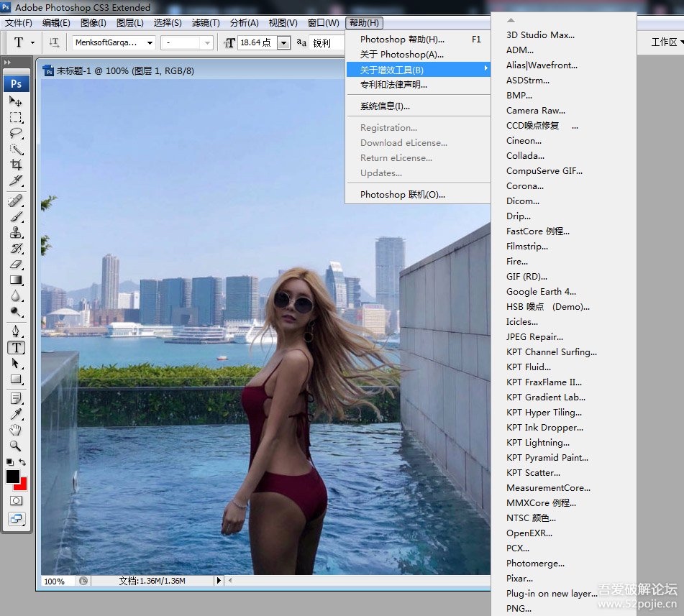Pick the Crop tool
The width and height of the screenshot is (684, 616).
click(x=16, y=165)
